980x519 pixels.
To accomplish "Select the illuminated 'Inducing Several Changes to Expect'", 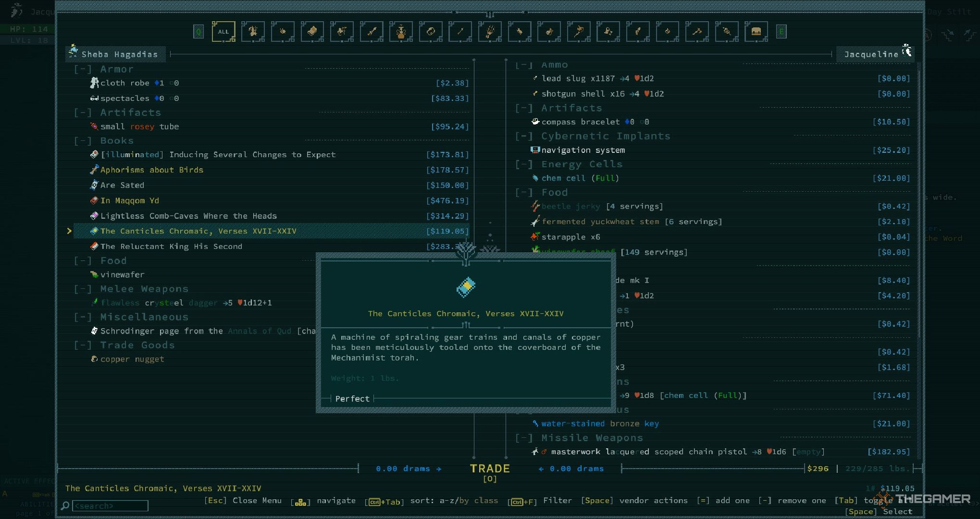I will tap(272, 154).
